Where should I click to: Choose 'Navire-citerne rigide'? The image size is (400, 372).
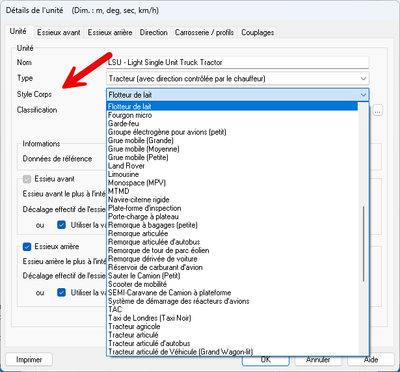[232, 200]
